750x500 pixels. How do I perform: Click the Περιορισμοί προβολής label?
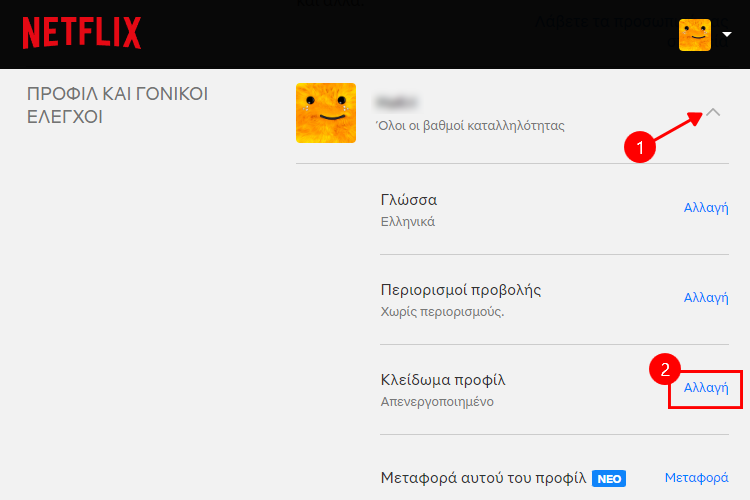coord(461,290)
